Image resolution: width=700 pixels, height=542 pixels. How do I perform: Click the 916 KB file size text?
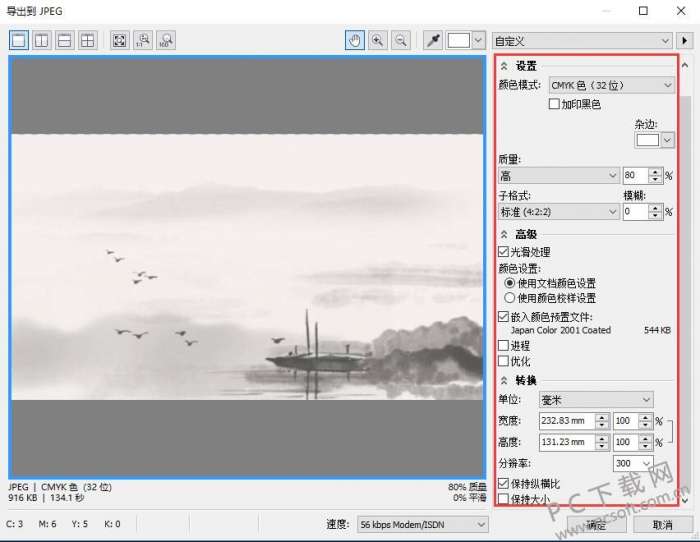23,497
